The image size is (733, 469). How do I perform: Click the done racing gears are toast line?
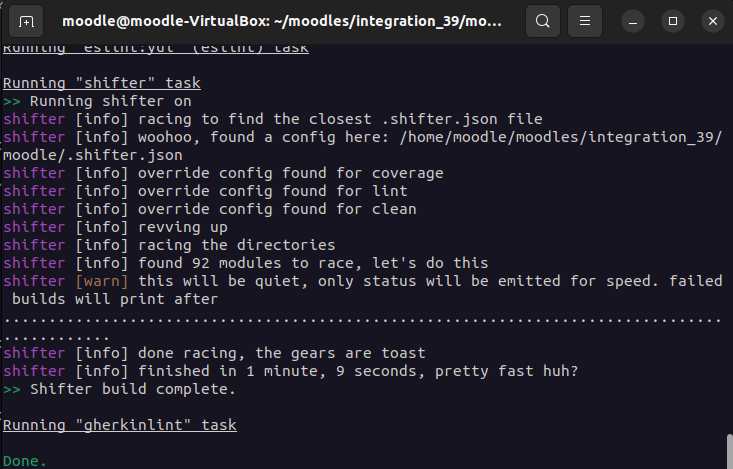[x=214, y=353]
